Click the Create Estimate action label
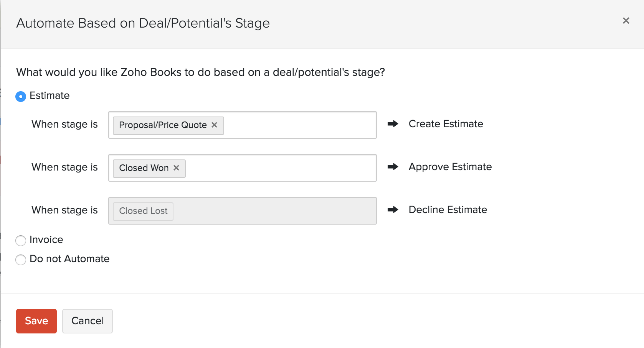 tap(446, 124)
